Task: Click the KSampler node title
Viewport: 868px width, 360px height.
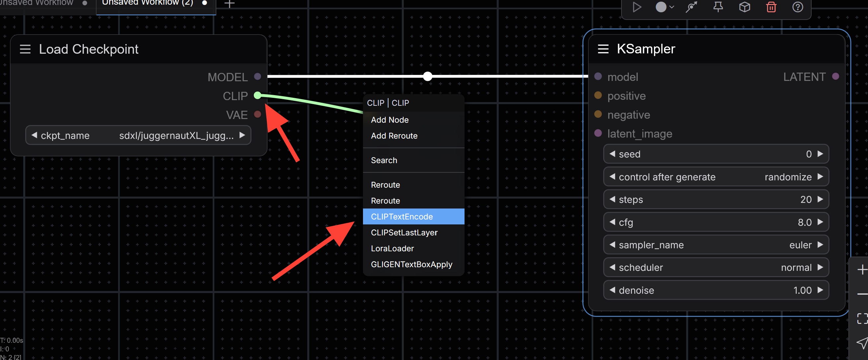Action: click(x=646, y=49)
